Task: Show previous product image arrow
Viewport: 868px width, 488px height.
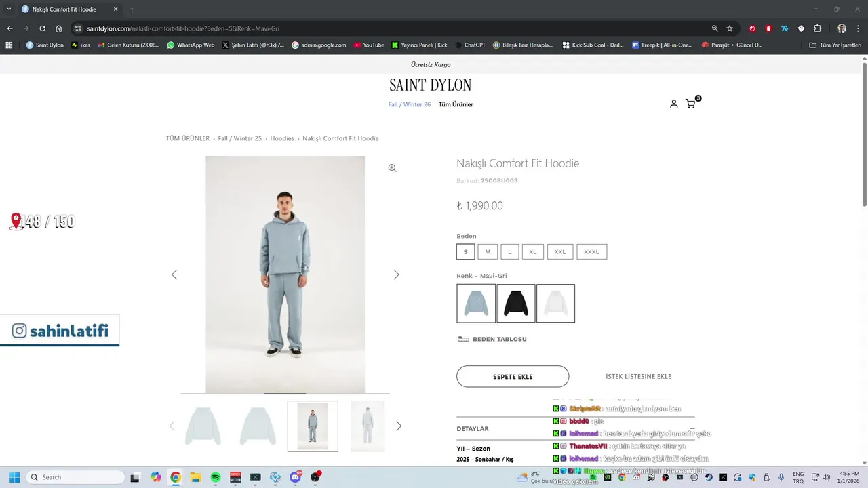Action: tap(174, 274)
